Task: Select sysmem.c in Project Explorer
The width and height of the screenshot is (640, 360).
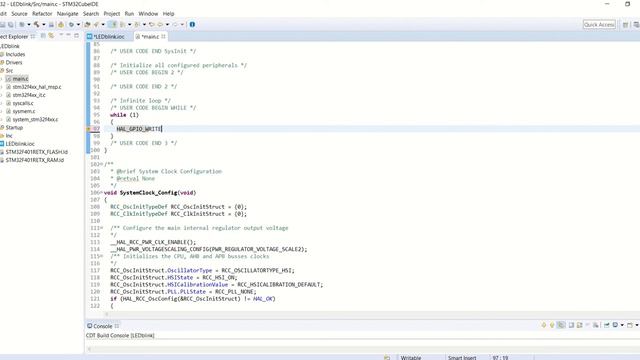Action: (24, 111)
